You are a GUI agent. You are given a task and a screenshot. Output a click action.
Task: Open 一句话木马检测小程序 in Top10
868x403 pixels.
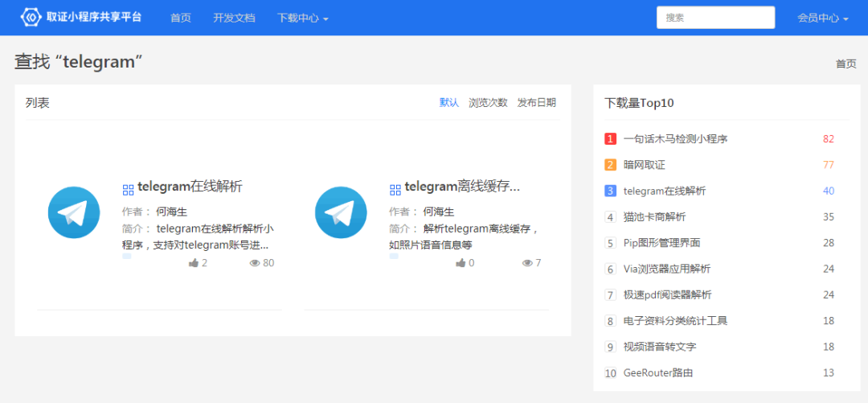(675, 138)
